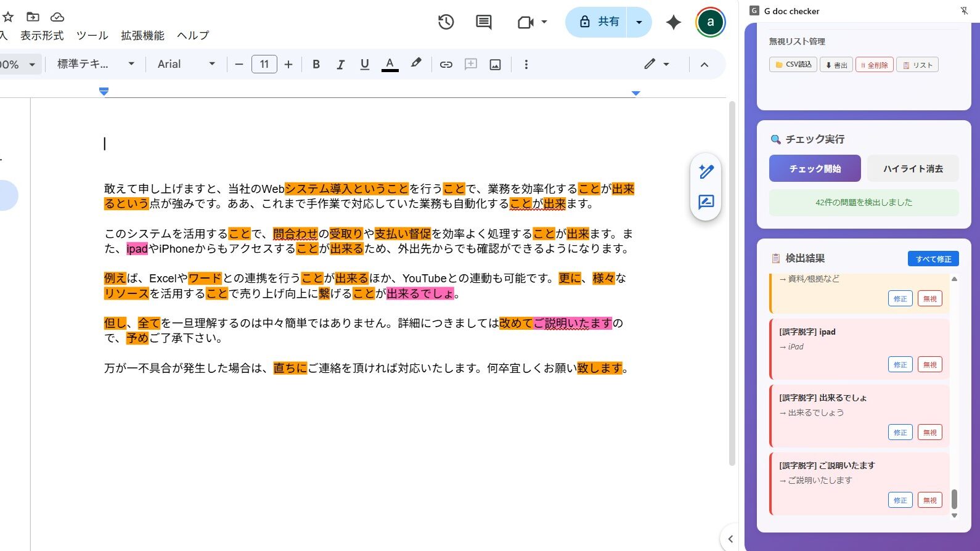Unpin the G doc checker sidebar
Viewport: 980px width, 551px height.
tap(964, 10)
